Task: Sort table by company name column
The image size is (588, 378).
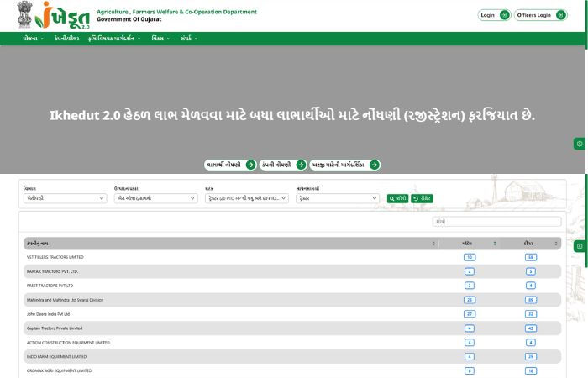Action: point(433,244)
